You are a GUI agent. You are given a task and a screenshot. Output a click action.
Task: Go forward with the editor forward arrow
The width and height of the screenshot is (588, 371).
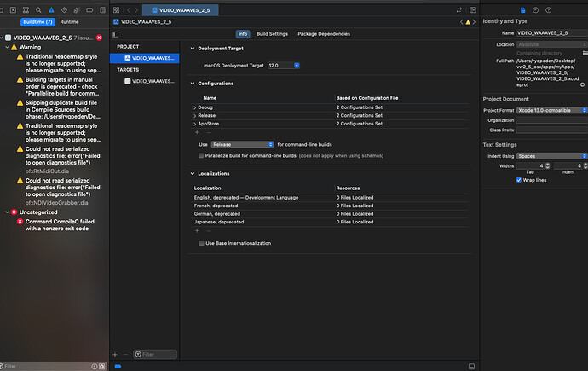[136, 10]
